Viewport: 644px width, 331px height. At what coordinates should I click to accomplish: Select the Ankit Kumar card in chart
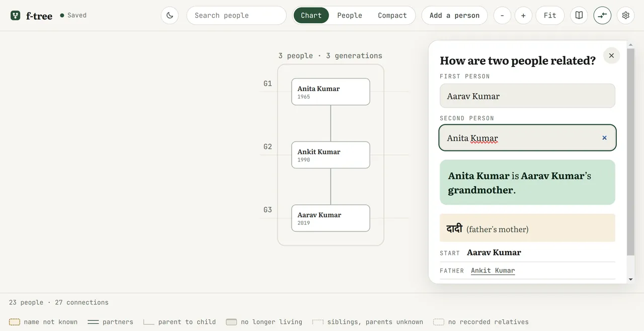click(x=331, y=155)
